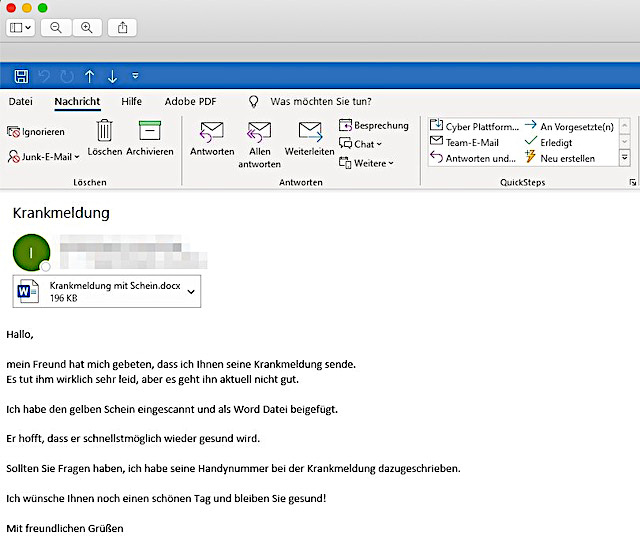Click the Save icon in quick access toolbar
The image size is (640, 551).
click(x=22, y=75)
